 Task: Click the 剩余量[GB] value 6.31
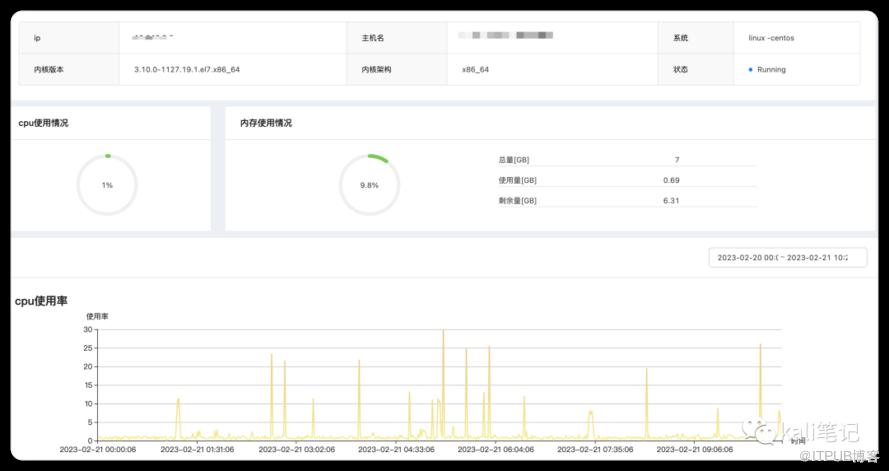[671, 200]
